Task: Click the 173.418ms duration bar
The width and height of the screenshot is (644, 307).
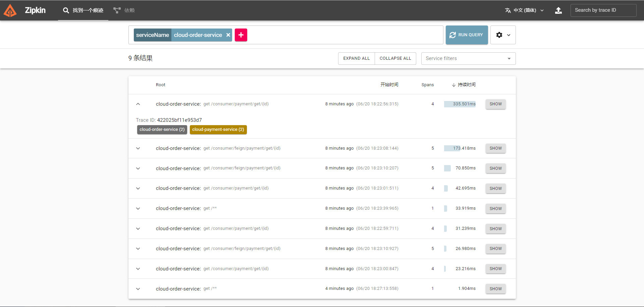Action: coord(452,148)
